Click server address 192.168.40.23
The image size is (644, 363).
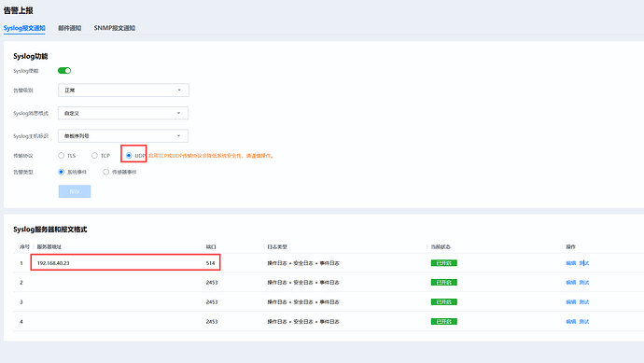pyautogui.click(x=53, y=263)
